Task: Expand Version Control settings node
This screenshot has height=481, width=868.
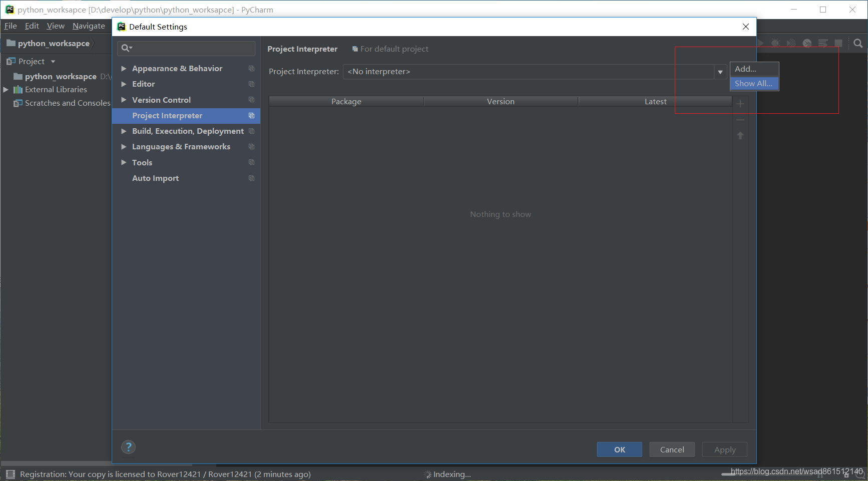Action: [x=124, y=100]
